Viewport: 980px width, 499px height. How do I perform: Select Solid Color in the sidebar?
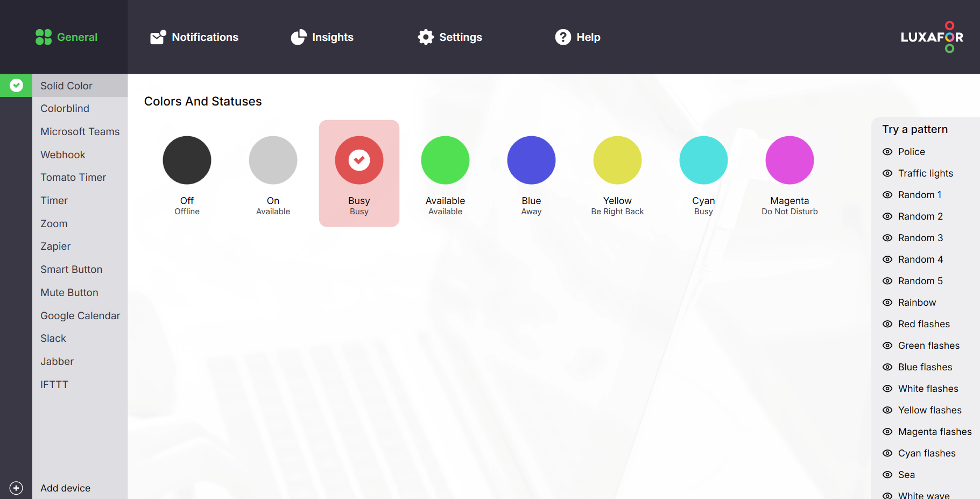pyautogui.click(x=80, y=86)
